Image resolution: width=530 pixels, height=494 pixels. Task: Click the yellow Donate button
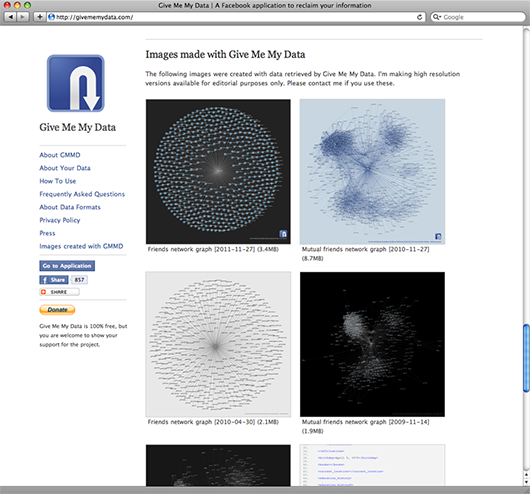click(57, 310)
